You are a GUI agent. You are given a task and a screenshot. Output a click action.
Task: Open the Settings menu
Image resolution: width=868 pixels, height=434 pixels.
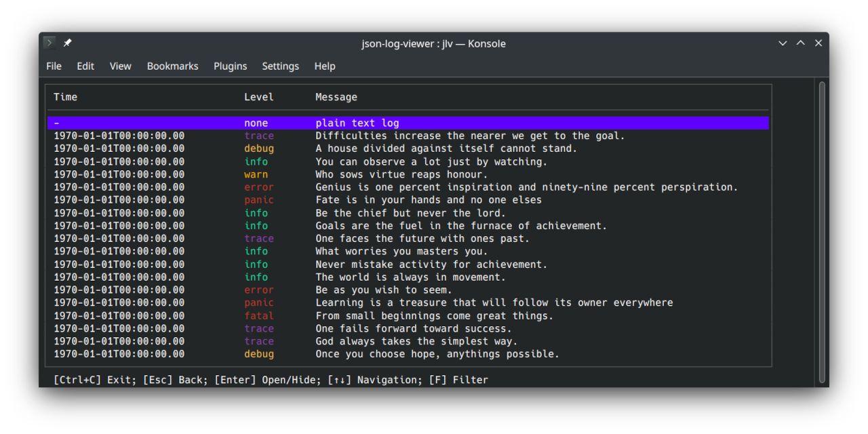coord(280,66)
